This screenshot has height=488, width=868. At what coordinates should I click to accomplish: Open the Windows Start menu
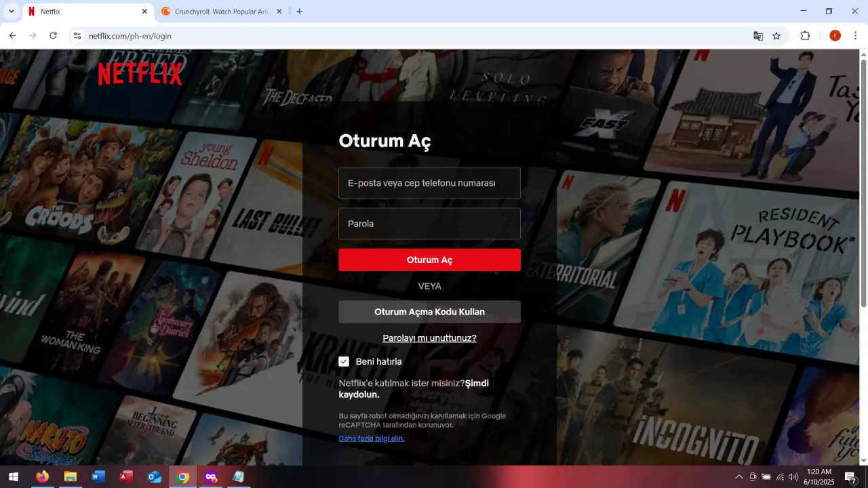(x=13, y=476)
